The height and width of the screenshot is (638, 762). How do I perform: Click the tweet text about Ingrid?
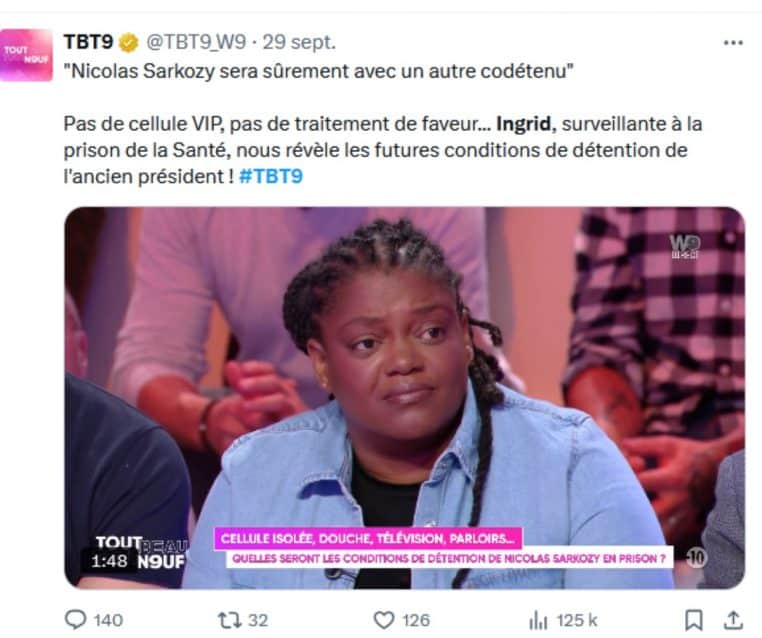click(x=383, y=150)
